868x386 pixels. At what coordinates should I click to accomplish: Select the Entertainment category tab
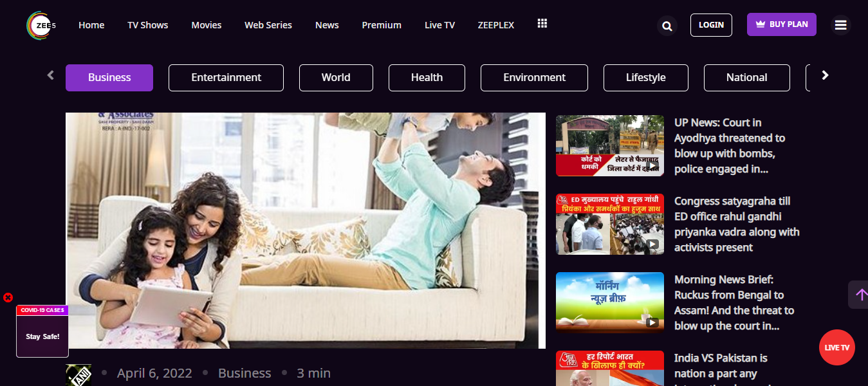(226, 78)
